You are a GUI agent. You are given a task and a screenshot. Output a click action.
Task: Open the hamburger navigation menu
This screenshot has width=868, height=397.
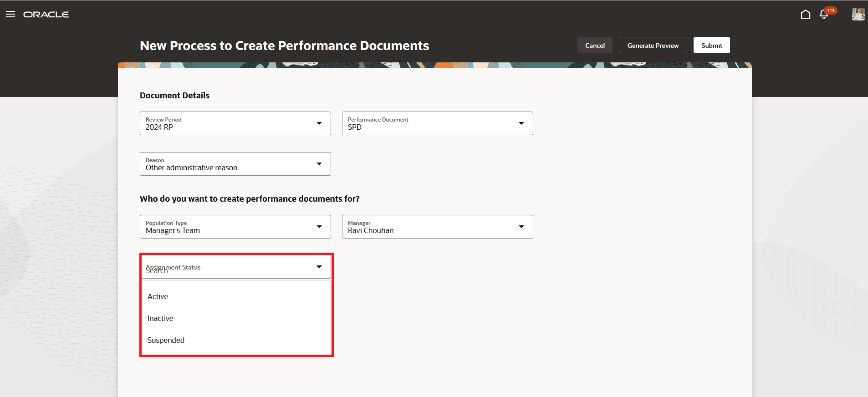click(x=10, y=14)
